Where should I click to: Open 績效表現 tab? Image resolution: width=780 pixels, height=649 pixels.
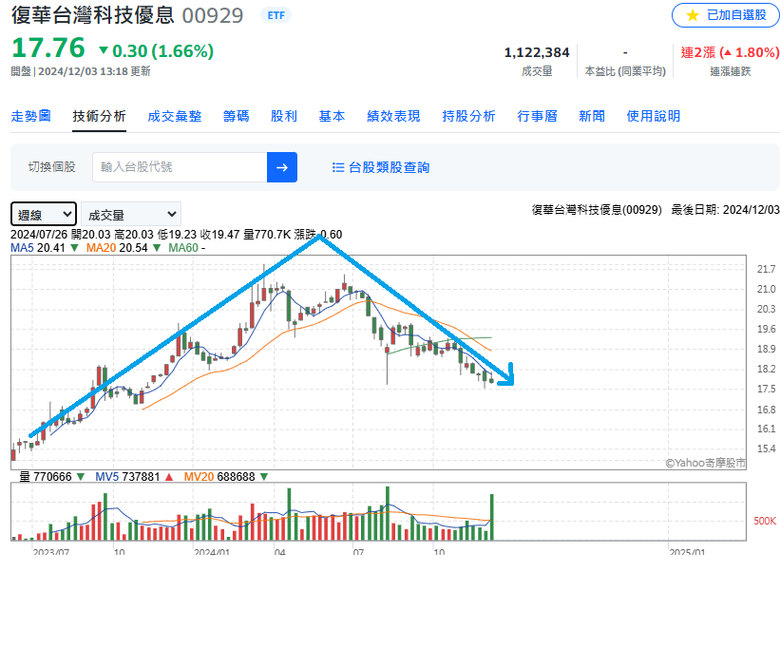[393, 116]
